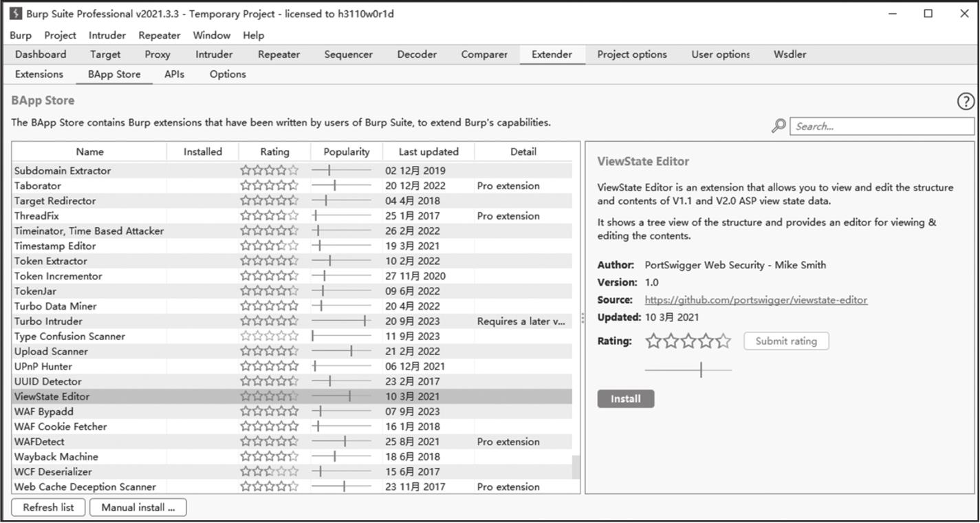
Task: Click rating stars in the ViewState Editor detail panel
Action: click(688, 341)
